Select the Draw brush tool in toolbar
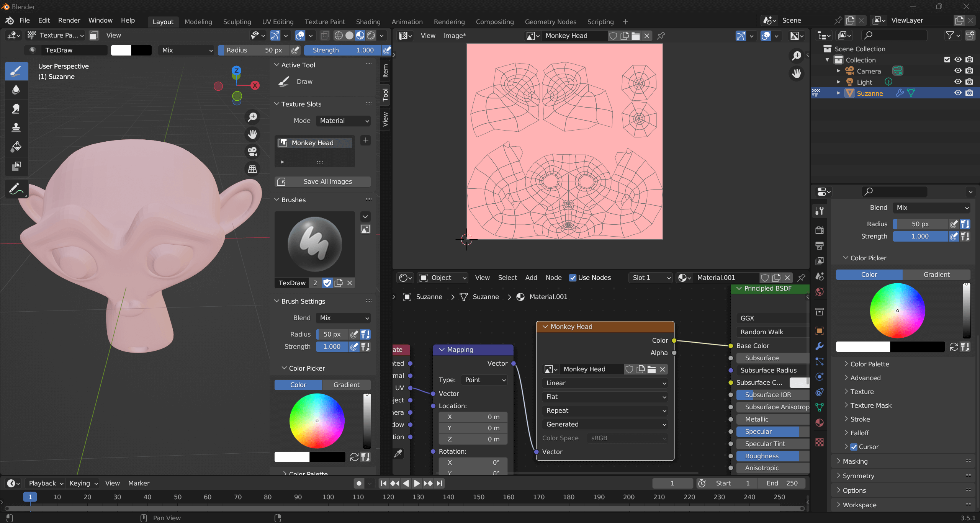The width and height of the screenshot is (980, 523). (16, 72)
